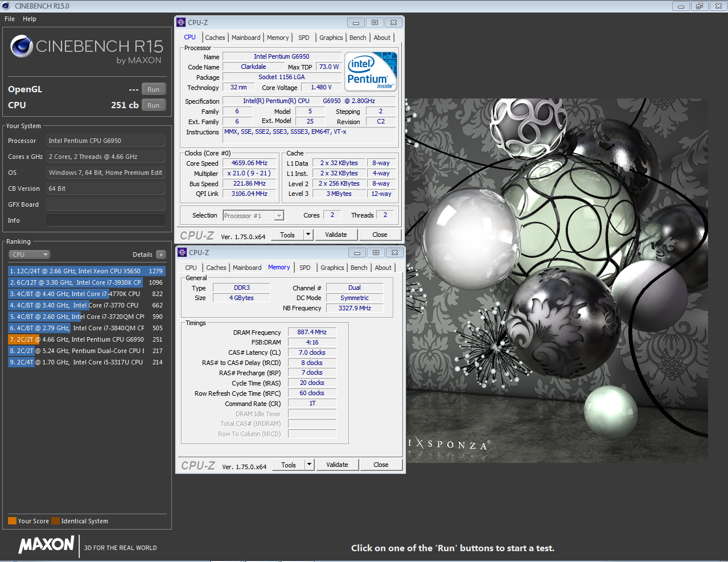Open the CPU ranking type dropdown
The height and width of the screenshot is (562, 728).
tap(30, 255)
